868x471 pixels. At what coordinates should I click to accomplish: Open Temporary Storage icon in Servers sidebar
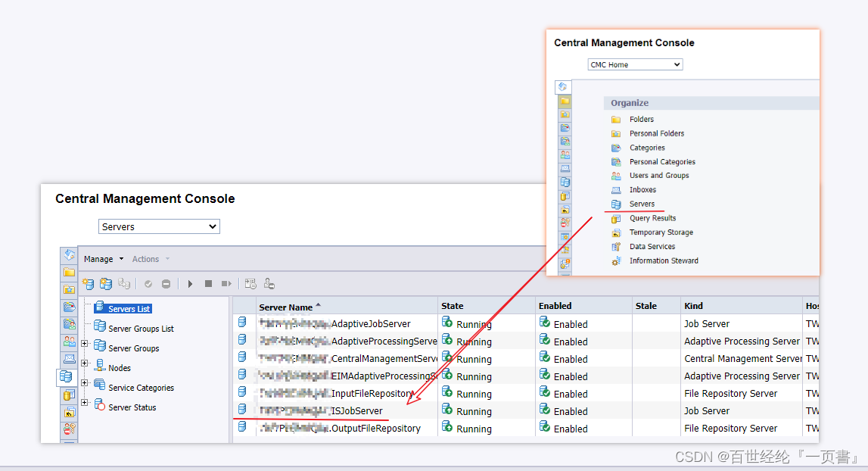[69, 412]
